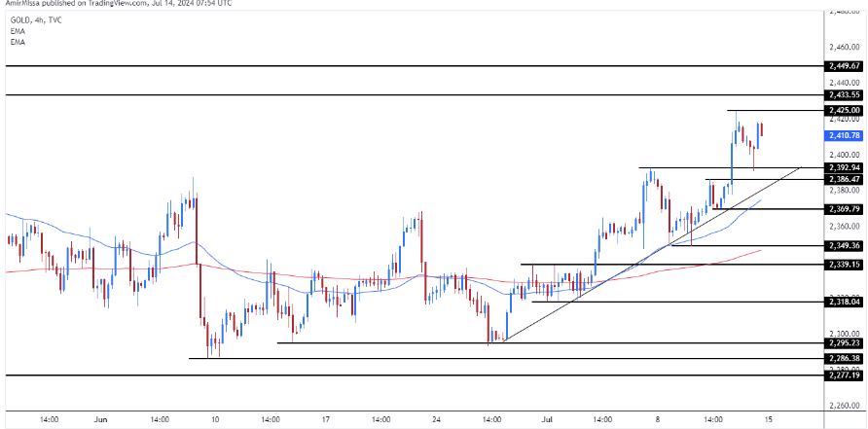Click the upper EMA indicator label
The width and height of the screenshot is (868, 429).
pos(16,31)
